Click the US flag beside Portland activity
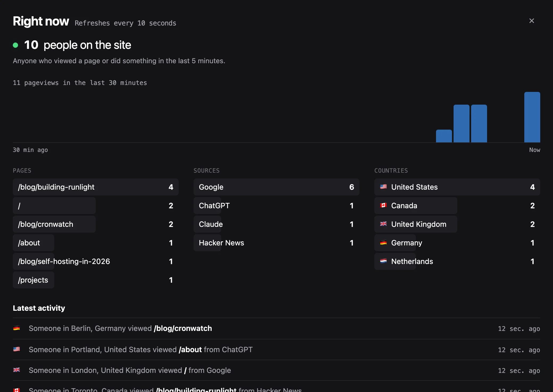 tap(16, 349)
